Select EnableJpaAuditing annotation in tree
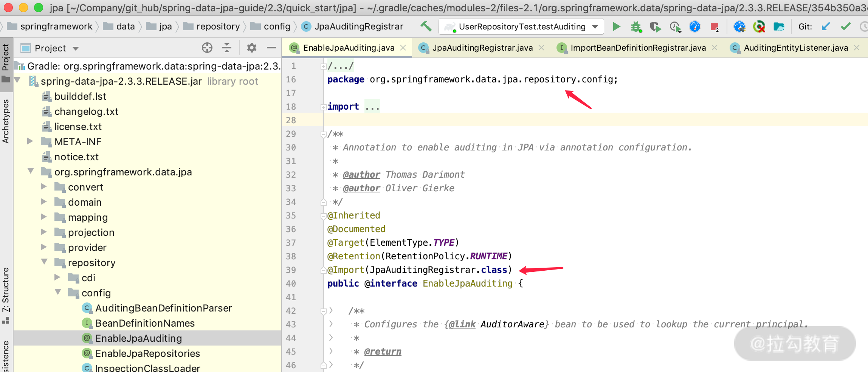Screen dimensions: 868x372 pos(138,338)
